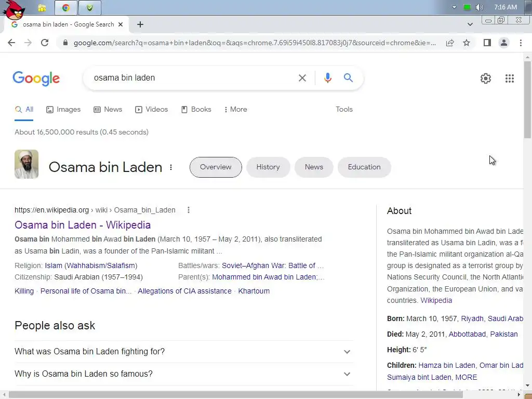Go forward in browser history
The height and width of the screenshot is (399, 532).
[x=28, y=43]
